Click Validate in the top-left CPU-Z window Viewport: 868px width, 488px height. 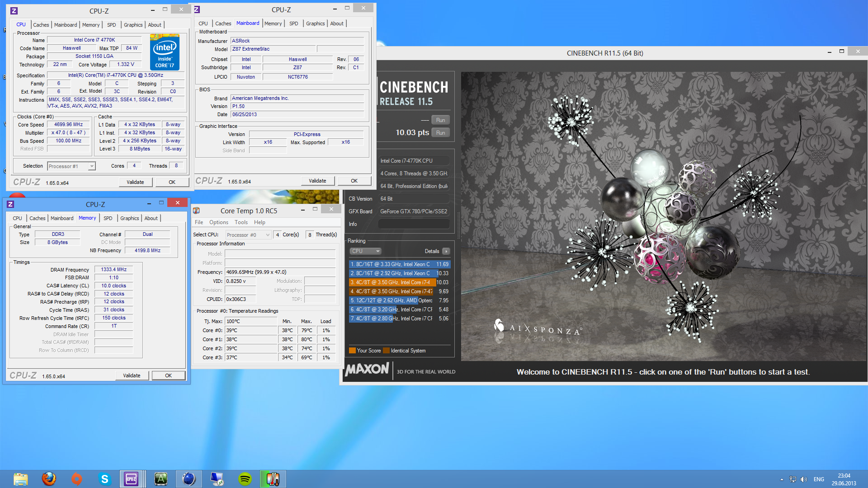coord(135,182)
